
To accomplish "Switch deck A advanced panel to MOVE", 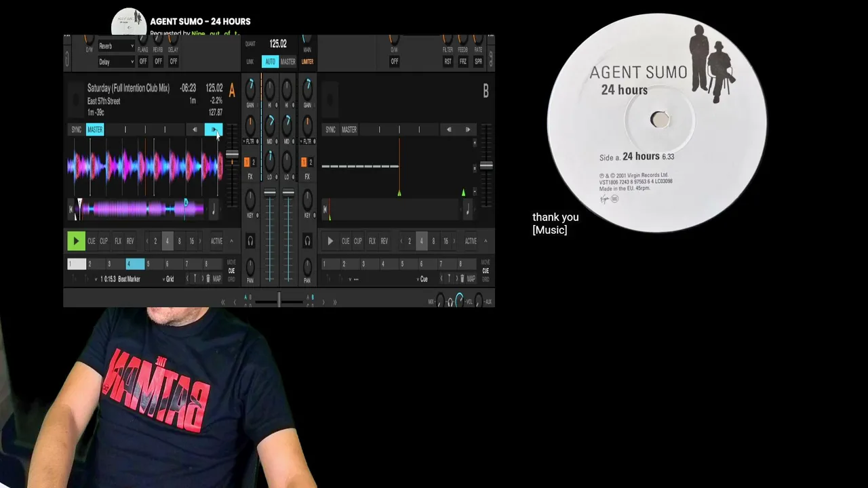I will (x=231, y=263).
